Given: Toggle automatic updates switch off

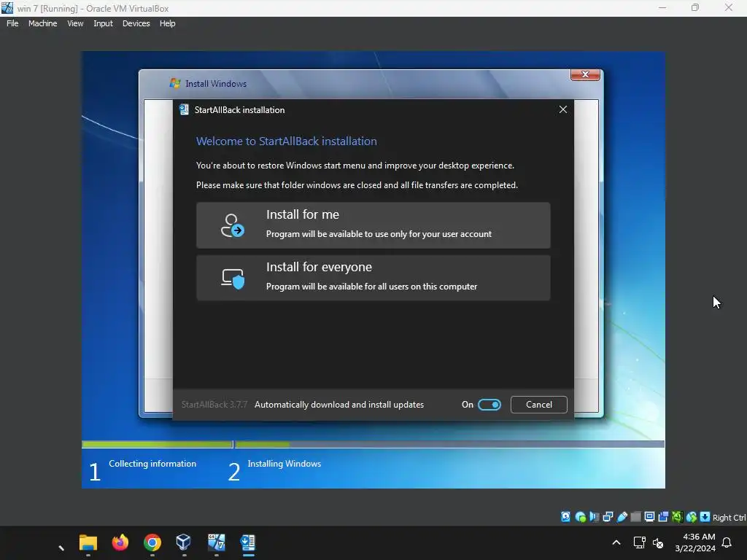Looking at the screenshot, I should click(489, 404).
